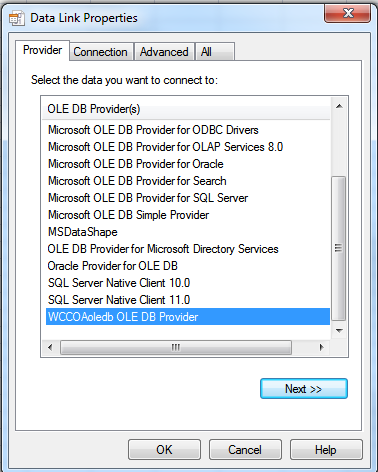Click the Next >> button
The height and width of the screenshot is (472, 378).
[304, 389]
